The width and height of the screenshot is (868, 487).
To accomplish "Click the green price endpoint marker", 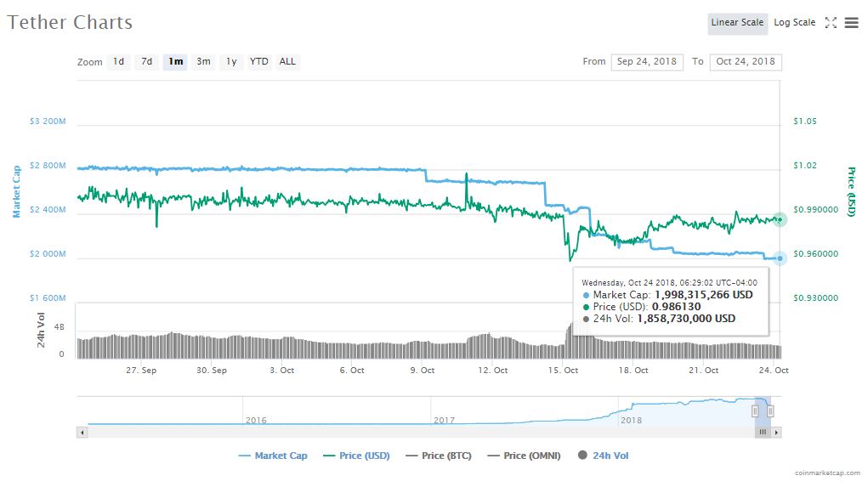I will pyautogui.click(x=780, y=220).
